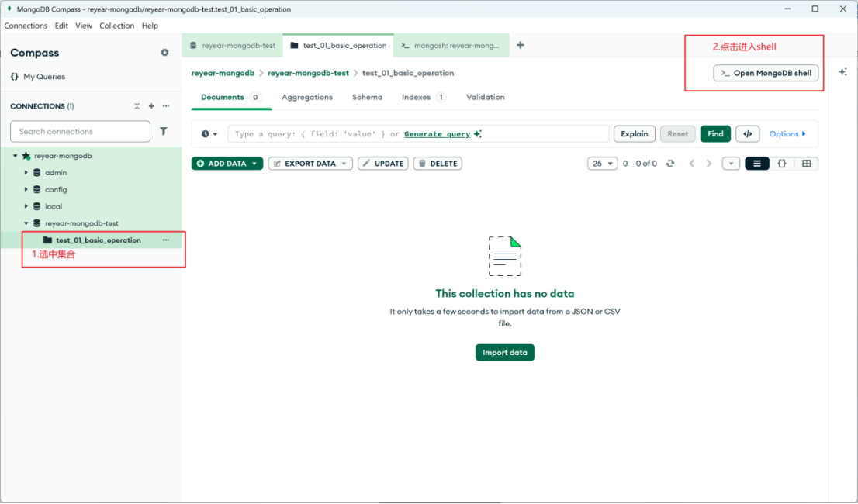Collapse all connections icon

(137, 106)
